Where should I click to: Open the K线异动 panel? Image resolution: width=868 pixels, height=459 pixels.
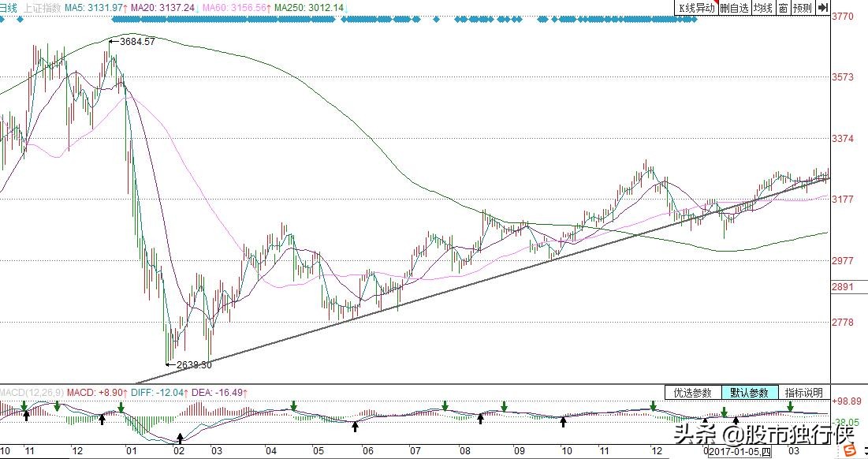696,8
